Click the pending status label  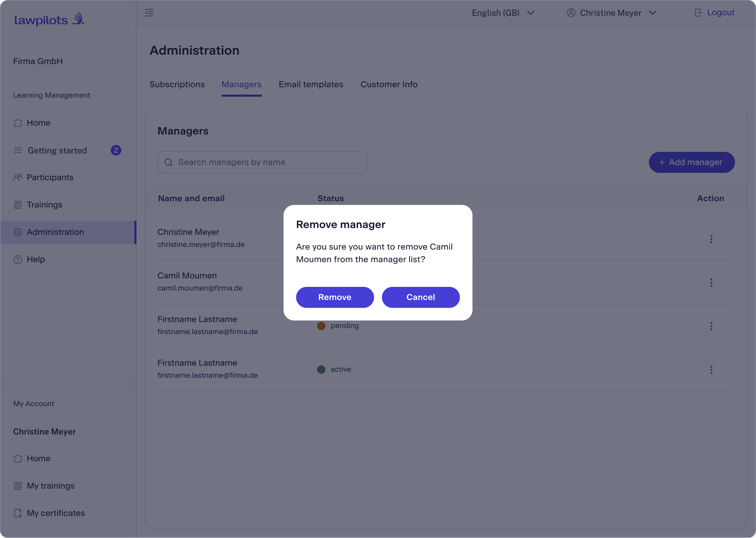pyautogui.click(x=345, y=326)
